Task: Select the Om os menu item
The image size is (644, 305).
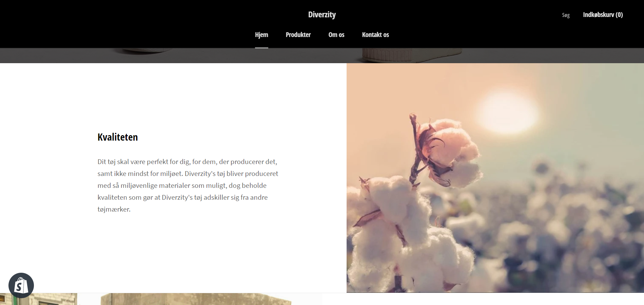Action: click(x=336, y=35)
